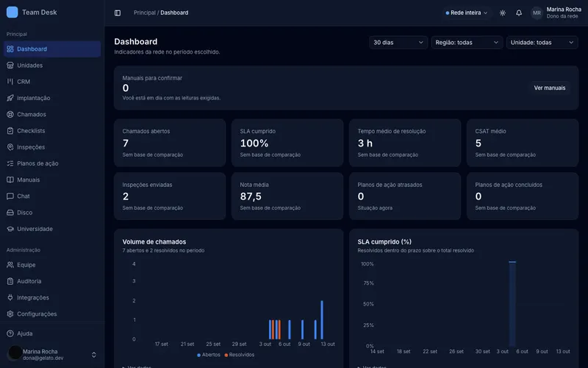Viewport: 588px width, 368px height.
Task: Open the Rede inteira scope dropdown
Action: point(467,13)
